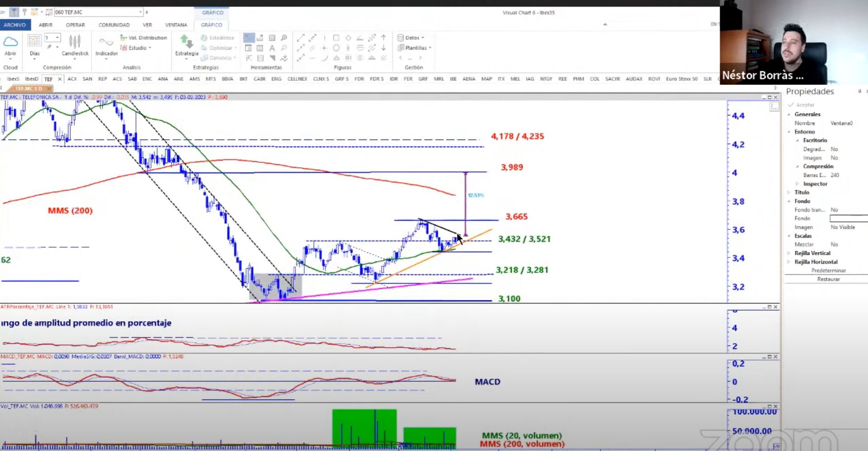Click the Mezclar value No

834,244
